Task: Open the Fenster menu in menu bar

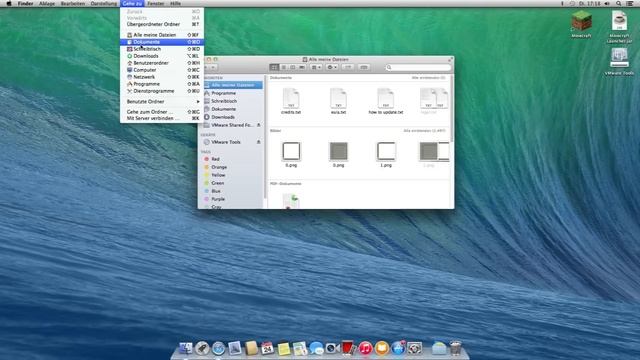Action: pyautogui.click(x=156, y=3)
